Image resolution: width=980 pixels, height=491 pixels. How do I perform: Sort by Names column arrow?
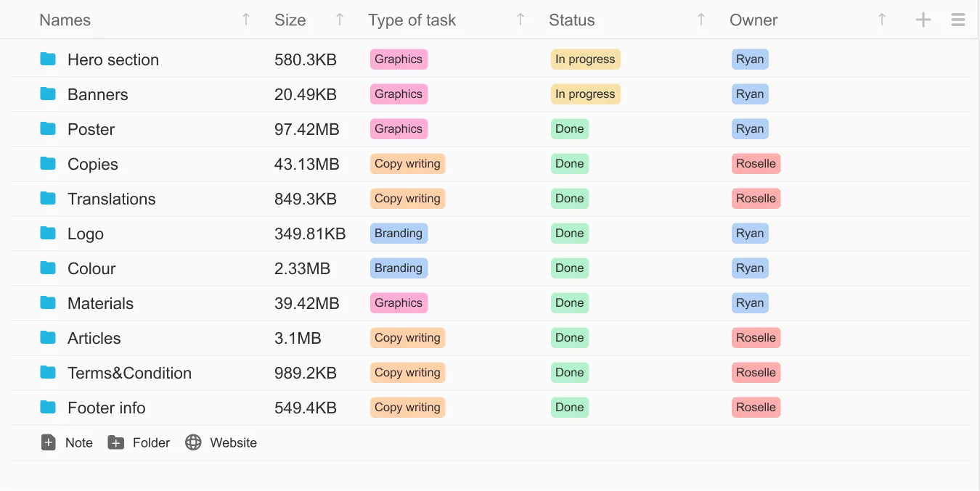(246, 20)
